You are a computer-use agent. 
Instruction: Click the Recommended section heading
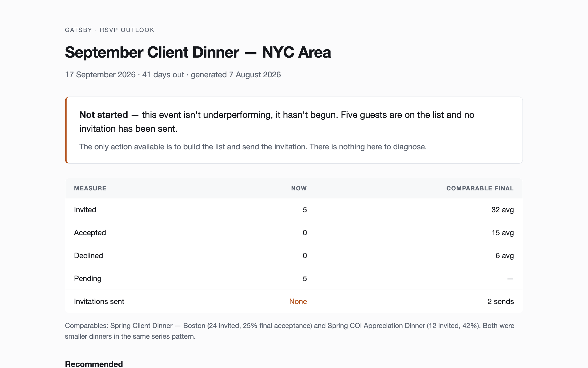coord(94,364)
